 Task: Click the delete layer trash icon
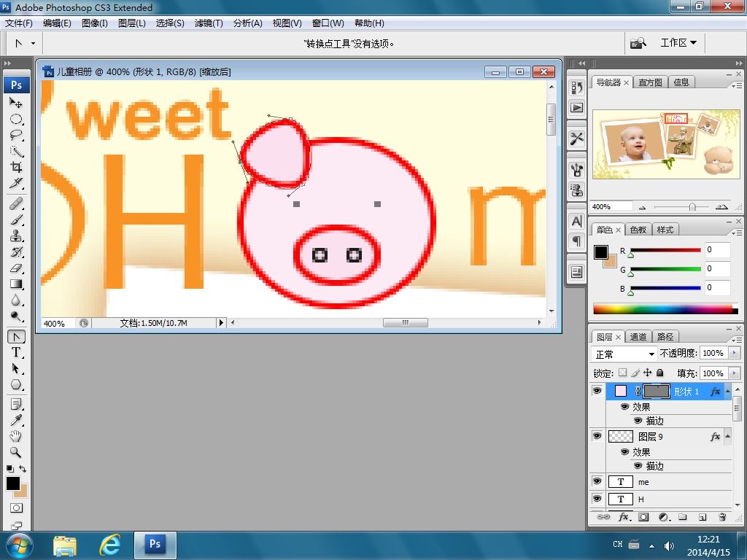[722, 517]
